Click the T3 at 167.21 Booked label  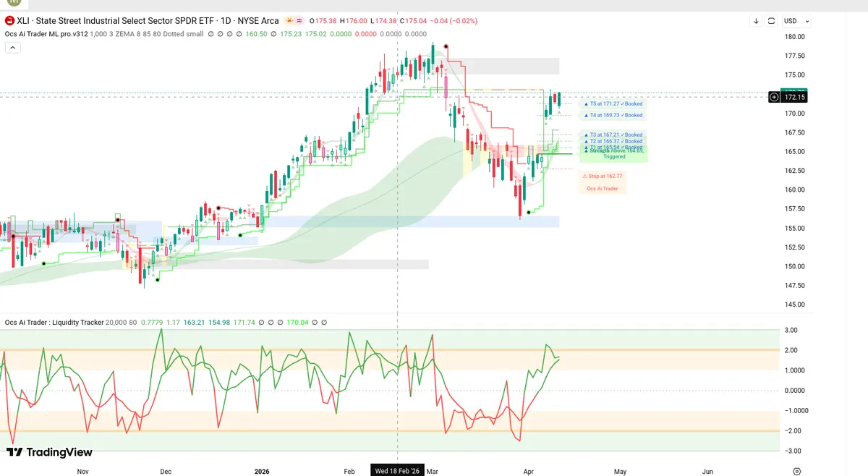613,135
